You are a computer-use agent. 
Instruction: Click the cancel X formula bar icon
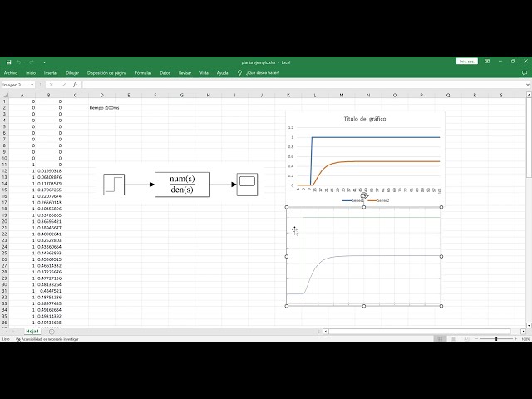tap(52, 85)
